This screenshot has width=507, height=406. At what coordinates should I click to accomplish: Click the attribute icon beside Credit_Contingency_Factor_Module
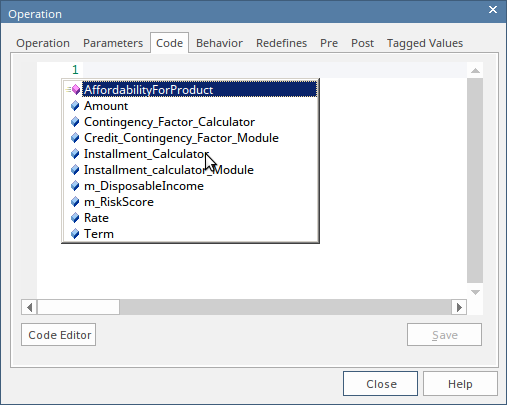tap(75, 138)
